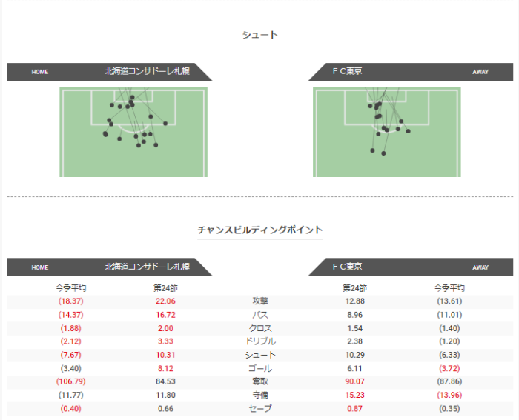Image resolution: width=519 pixels, height=420 pixels.
Task: Click the クロス row label
Action: tap(259, 328)
